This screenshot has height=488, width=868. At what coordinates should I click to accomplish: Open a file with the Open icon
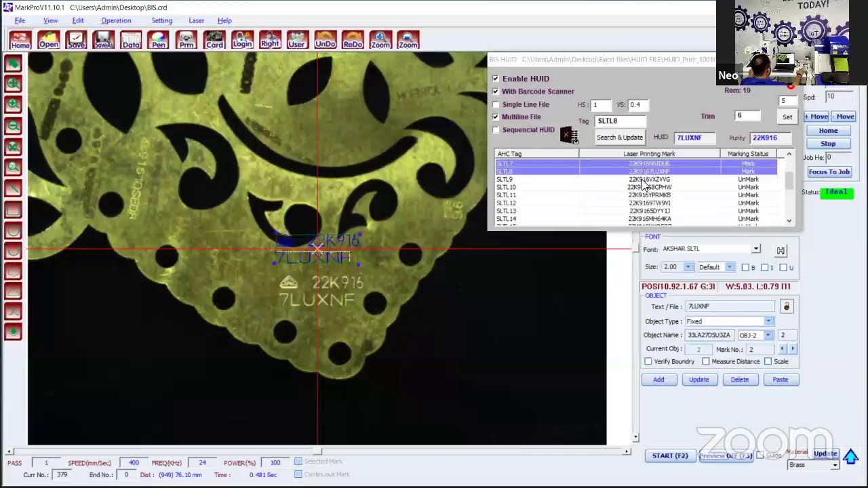pos(48,40)
